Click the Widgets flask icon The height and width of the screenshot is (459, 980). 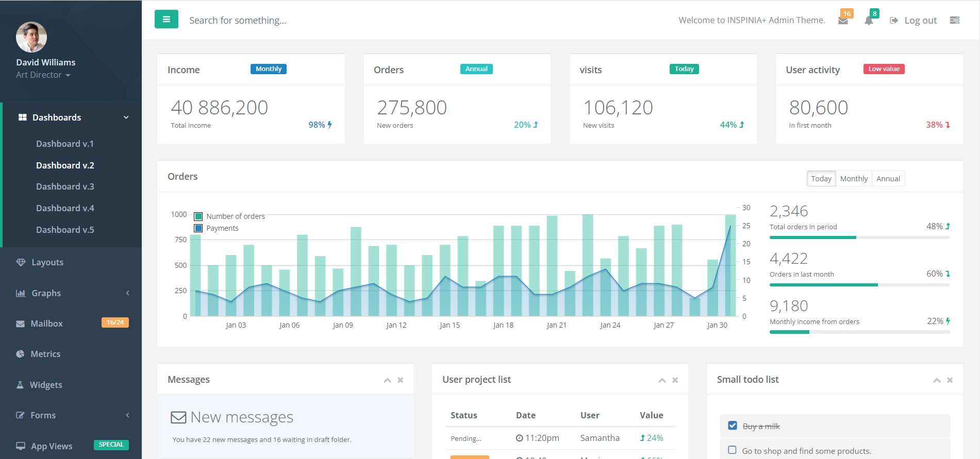pyautogui.click(x=20, y=385)
